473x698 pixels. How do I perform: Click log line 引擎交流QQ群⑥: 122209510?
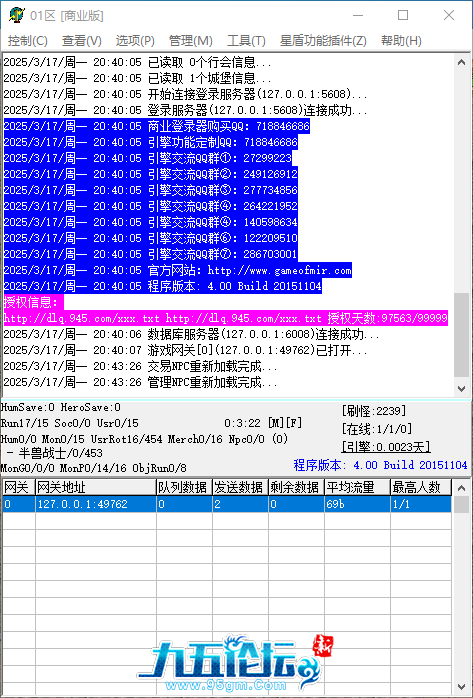click(150, 238)
